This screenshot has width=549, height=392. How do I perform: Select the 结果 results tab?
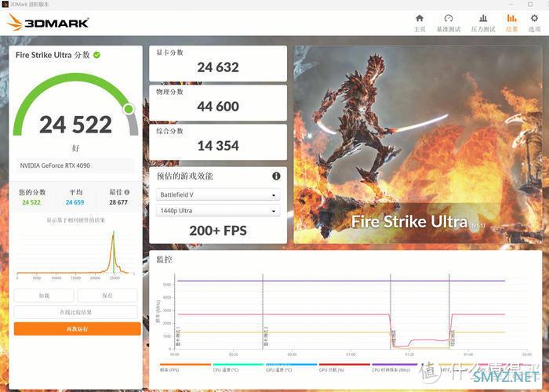512,23
